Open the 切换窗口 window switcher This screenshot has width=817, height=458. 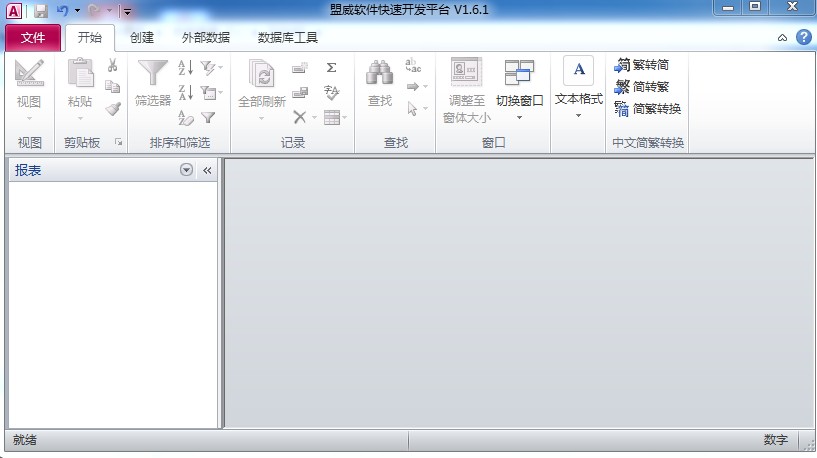pos(519,89)
